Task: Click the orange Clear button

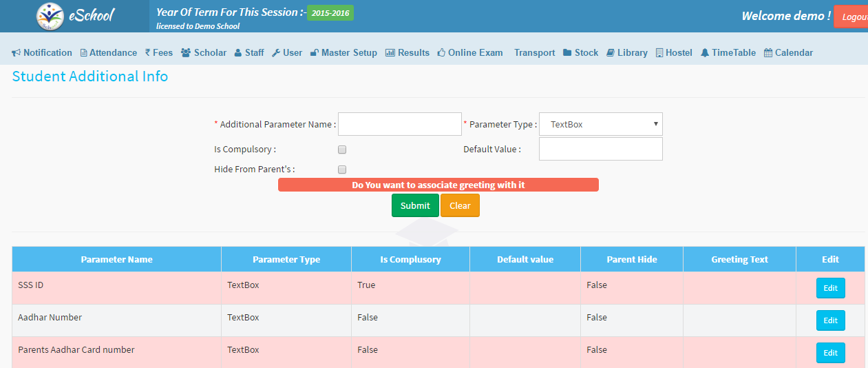Action: point(460,205)
